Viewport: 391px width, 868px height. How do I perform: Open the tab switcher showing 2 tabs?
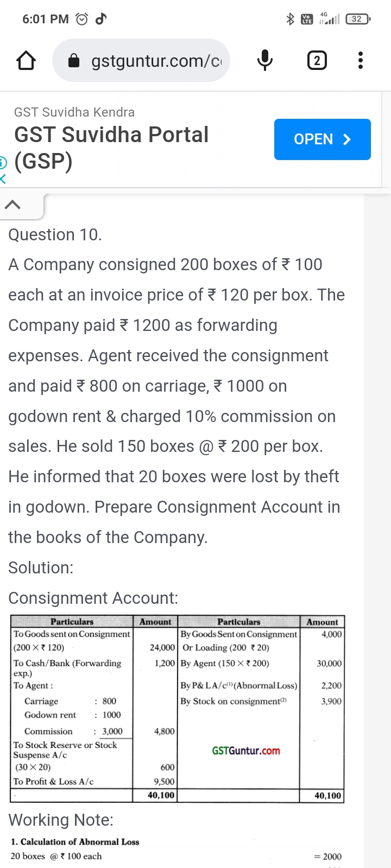(x=317, y=60)
